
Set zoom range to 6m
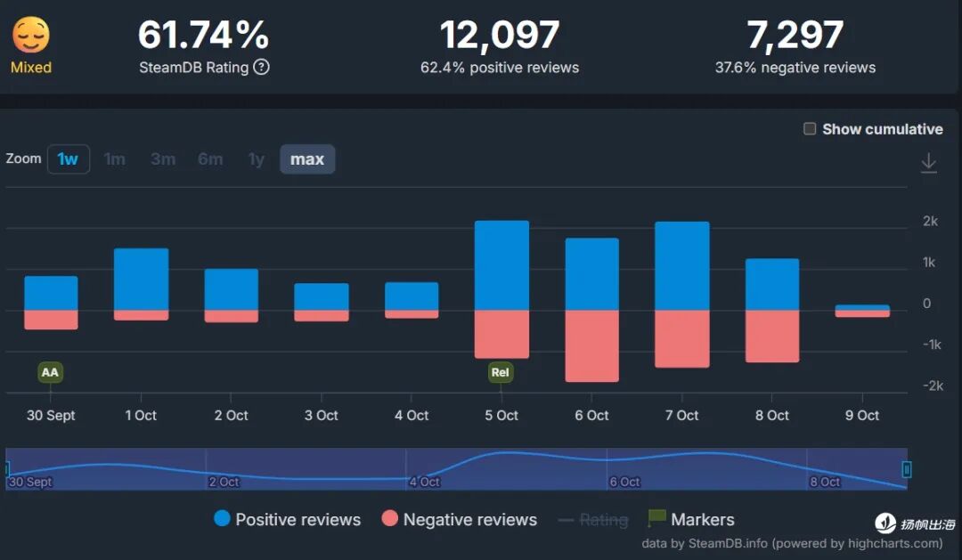tap(210, 159)
